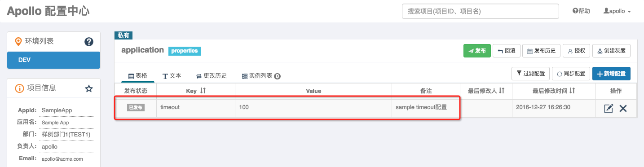This screenshot has height=167, width=644.
Task: Focus the 搜索项目 search field
Action: point(481,11)
